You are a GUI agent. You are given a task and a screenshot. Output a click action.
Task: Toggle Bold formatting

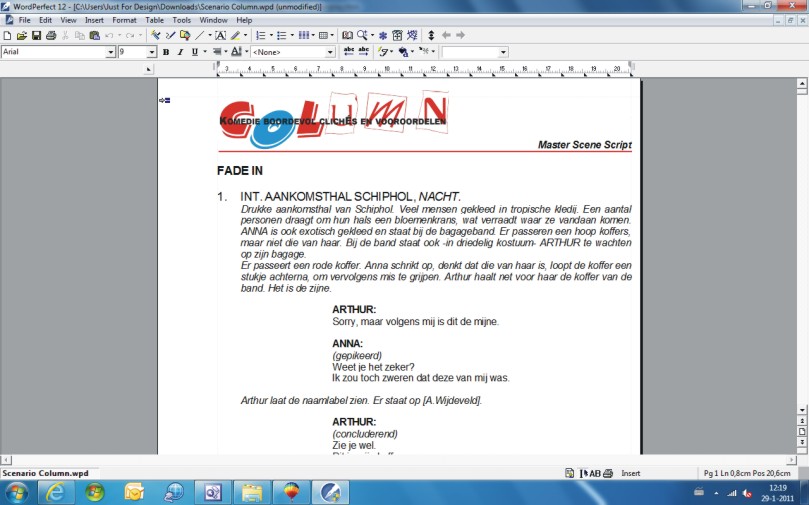pos(165,52)
